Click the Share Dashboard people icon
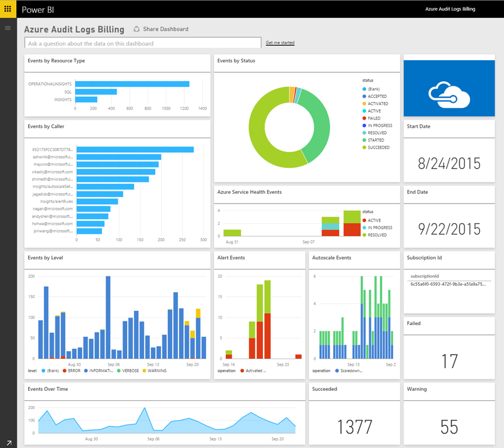 click(136, 29)
